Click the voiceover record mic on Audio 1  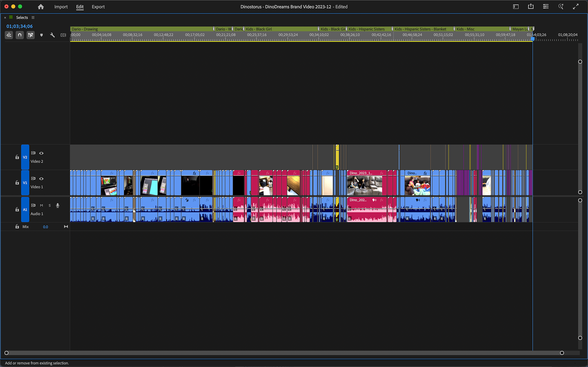coord(58,205)
